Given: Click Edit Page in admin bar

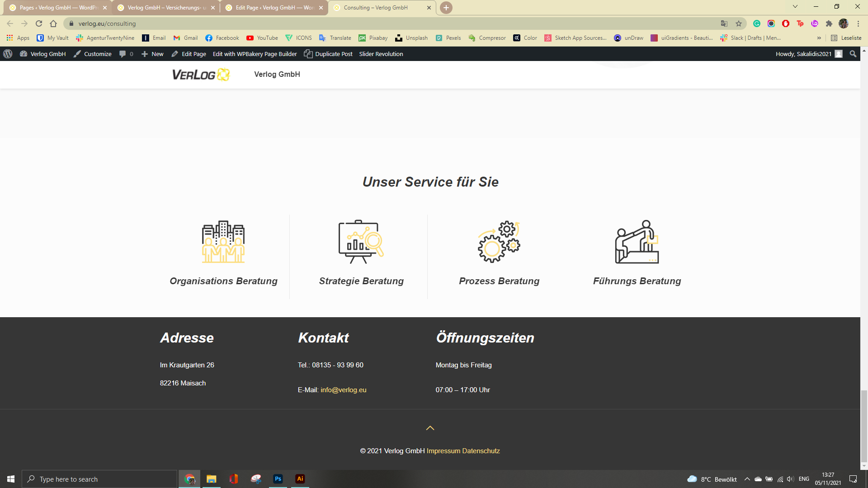Looking at the screenshot, I should click(189, 54).
